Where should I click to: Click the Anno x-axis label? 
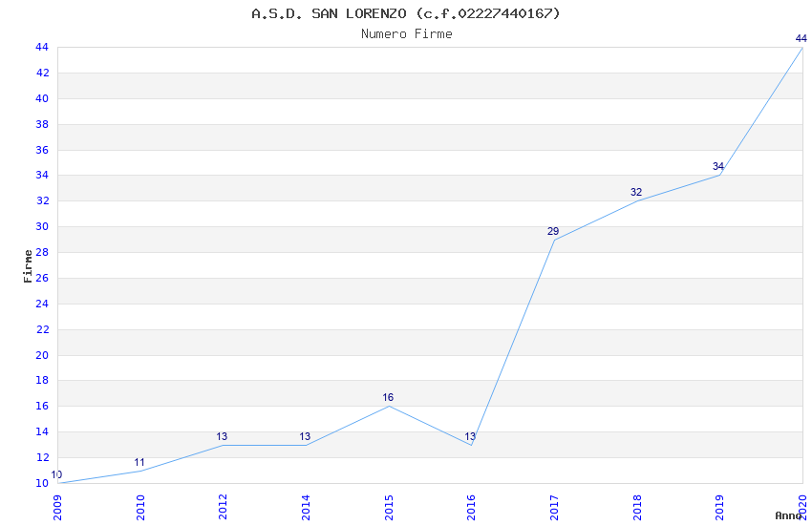click(788, 515)
